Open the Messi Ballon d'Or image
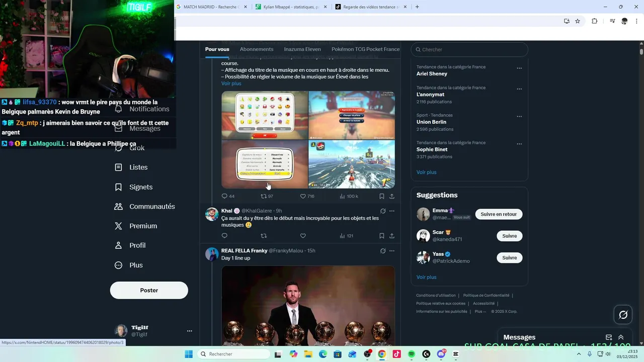The image size is (644, 362). click(308, 306)
